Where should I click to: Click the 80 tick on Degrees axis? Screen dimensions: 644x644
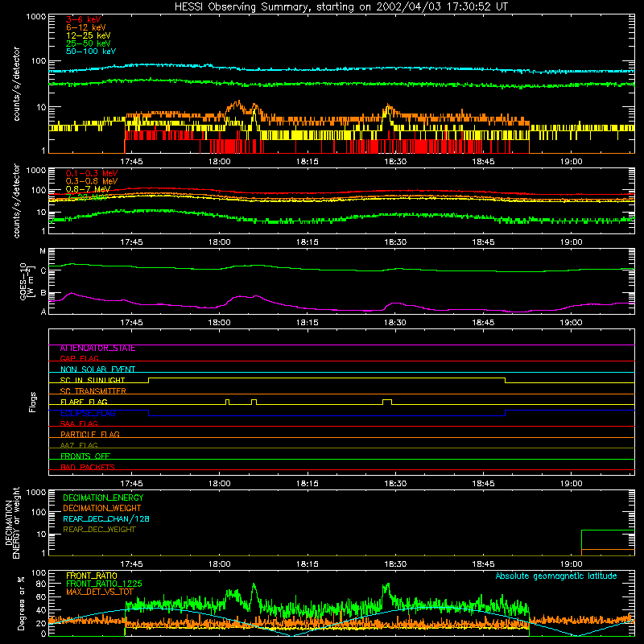41,584
